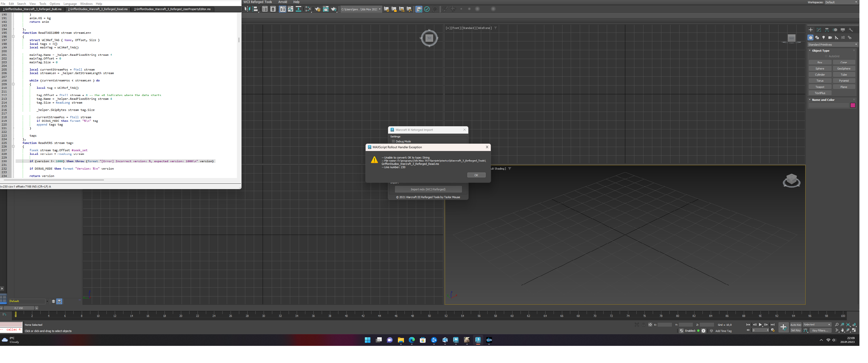Open the Modify command panel
Viewport: 868px width, 363px height.
(819, 30)
